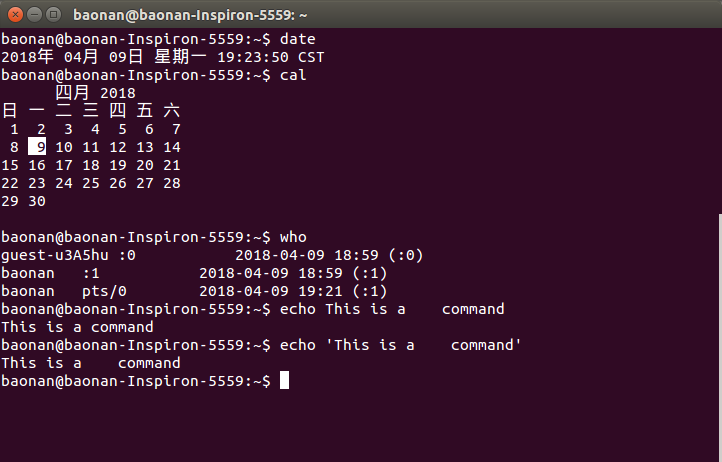This screenshot has height=462, width=722.
Task: Click the baonan@baonan-Inspiron-5559 window title
Action: 190,14
